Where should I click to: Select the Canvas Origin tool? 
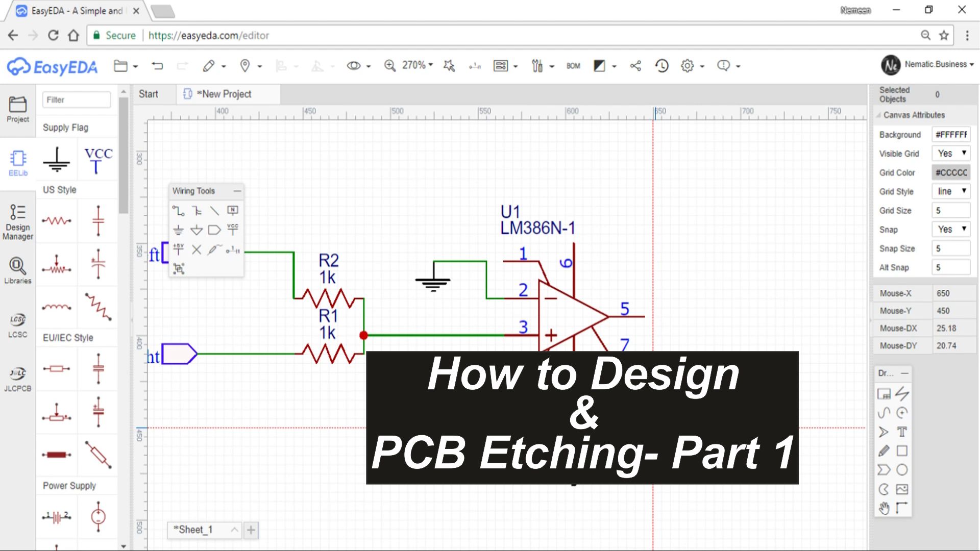[x=902, y=508]
